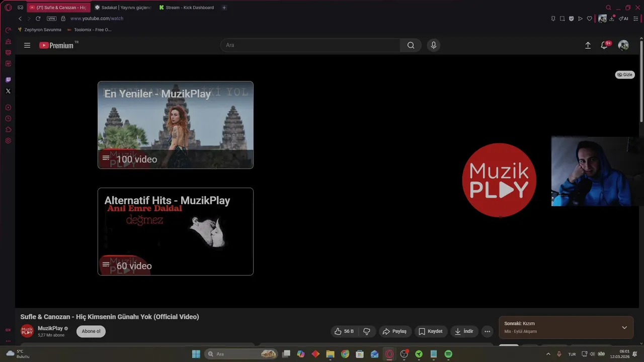
Task: Switch to the Sadakat tab
Action: point(123,8)
